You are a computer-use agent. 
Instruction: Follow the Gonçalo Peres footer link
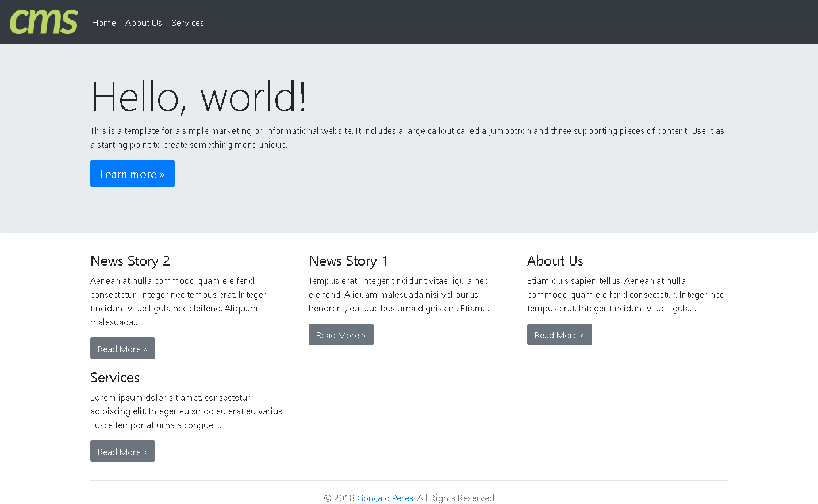[385, 498]
